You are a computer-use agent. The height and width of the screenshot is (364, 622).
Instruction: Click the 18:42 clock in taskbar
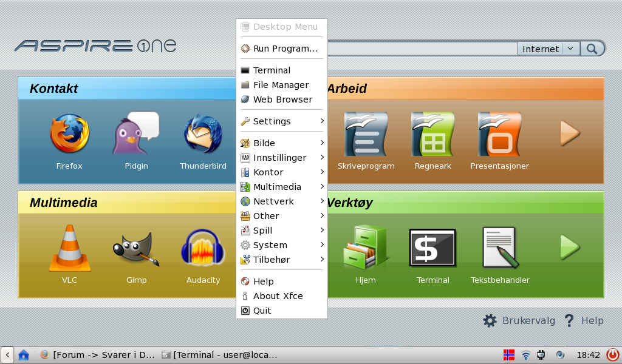(588, 355)
